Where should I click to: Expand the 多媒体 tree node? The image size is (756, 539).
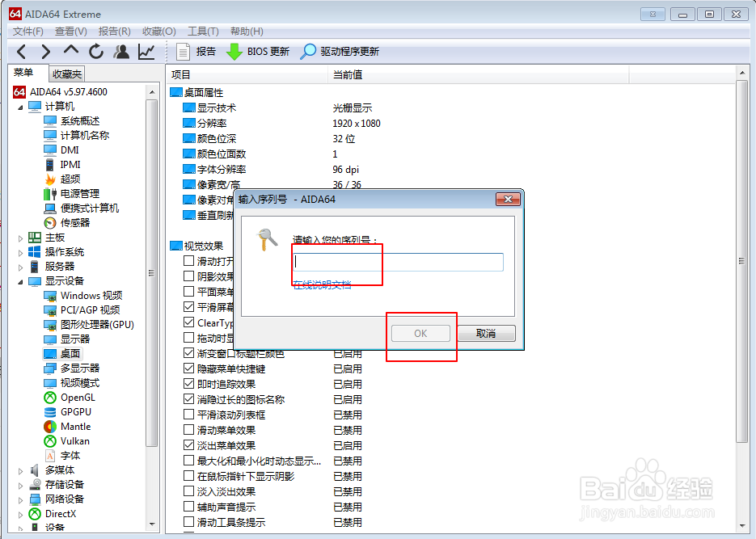click(x=20, y=470)
